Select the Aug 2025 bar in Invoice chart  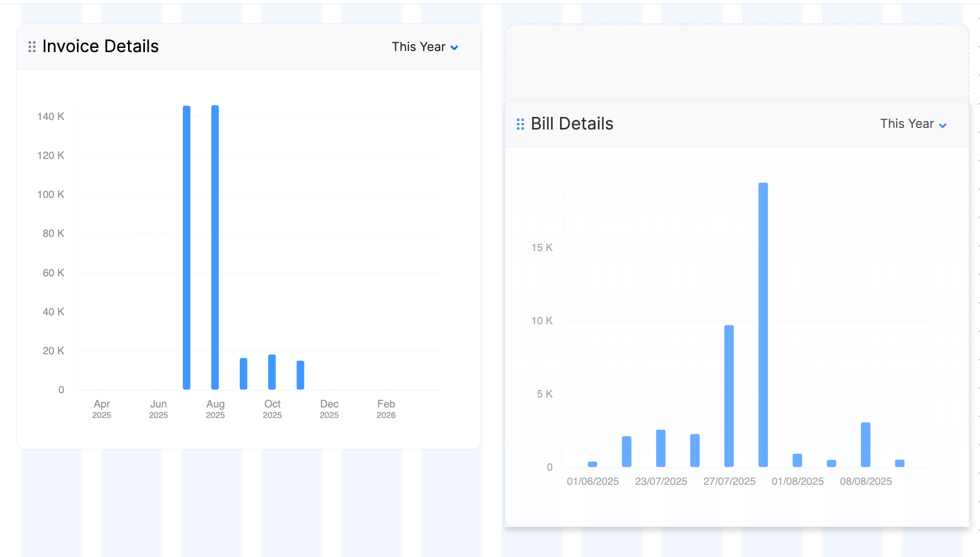click(x=215, y=247)
